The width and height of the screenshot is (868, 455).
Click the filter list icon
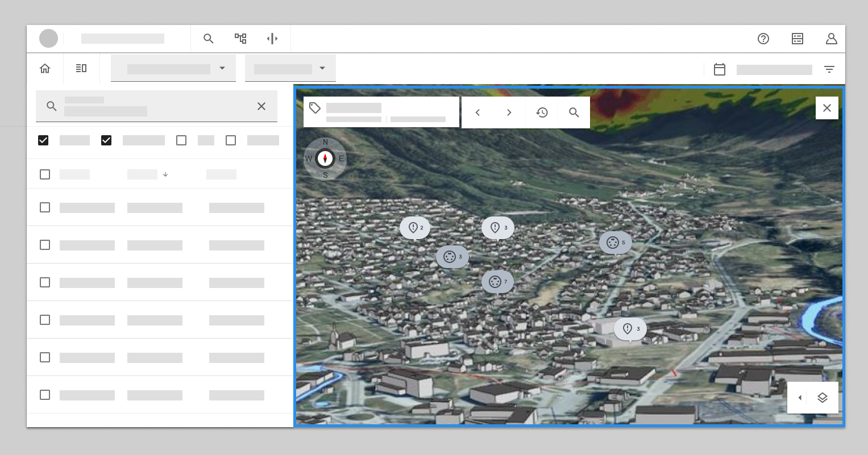coord(829,69)
